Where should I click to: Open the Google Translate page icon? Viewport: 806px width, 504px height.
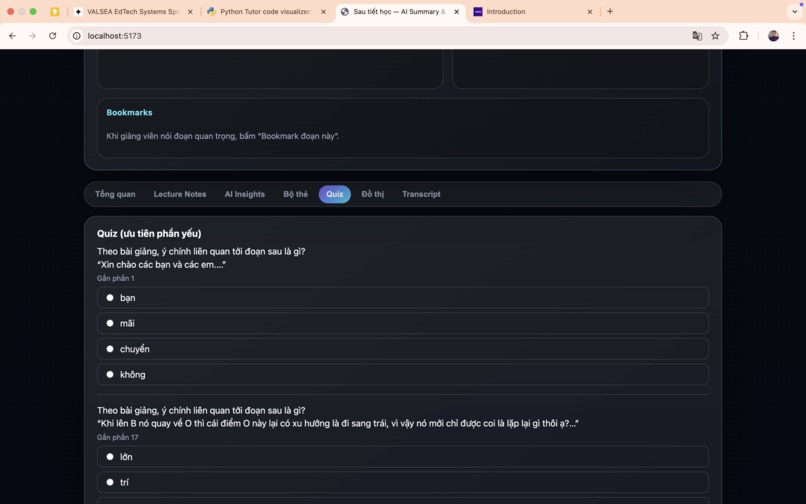coord(697,36)
